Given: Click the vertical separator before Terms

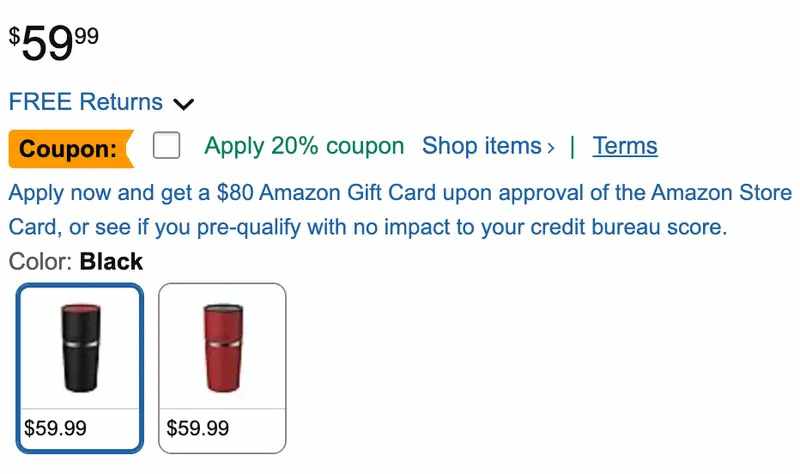Looking at the screenshot, I should (572, 146).
